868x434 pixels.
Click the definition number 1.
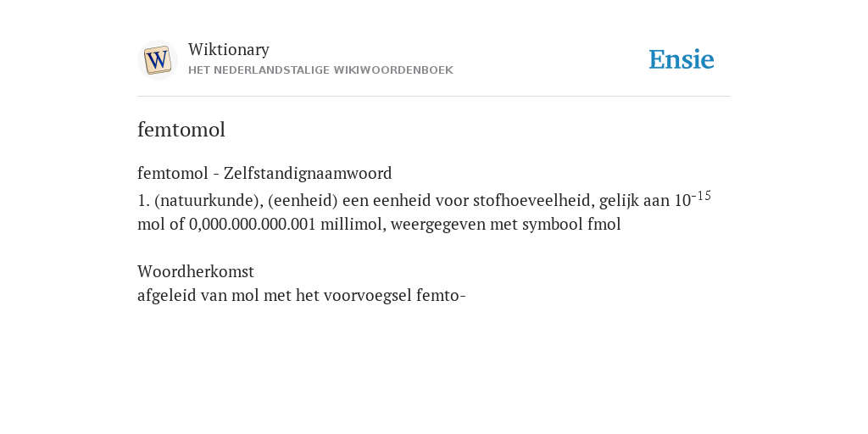[x=143, y=200]
